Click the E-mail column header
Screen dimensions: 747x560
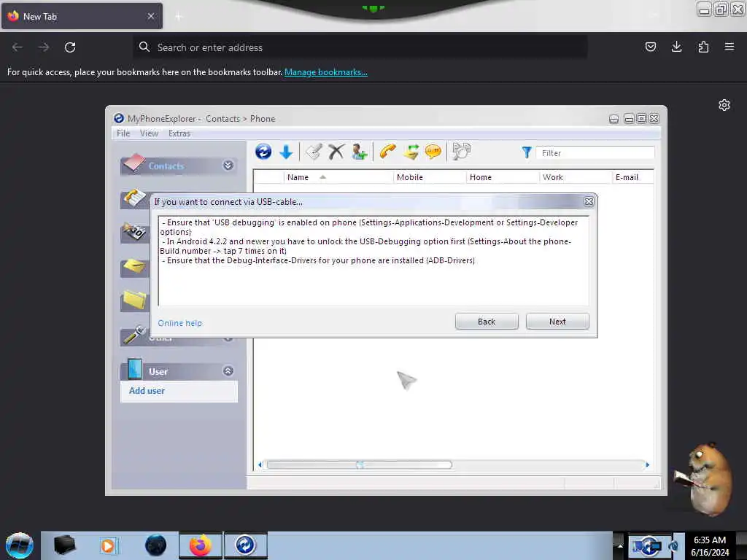point(632,177)
